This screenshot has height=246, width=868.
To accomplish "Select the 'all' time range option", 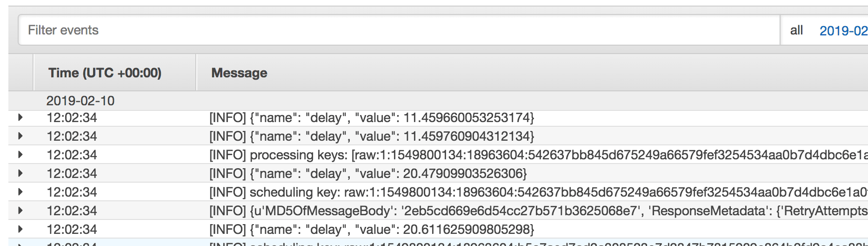I will [796, 30].
